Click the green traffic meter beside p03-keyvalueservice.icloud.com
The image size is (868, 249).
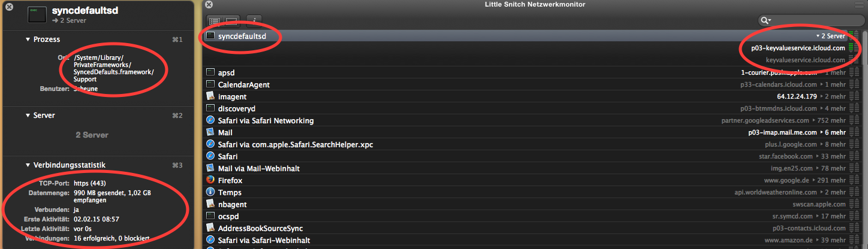point(853,48)
